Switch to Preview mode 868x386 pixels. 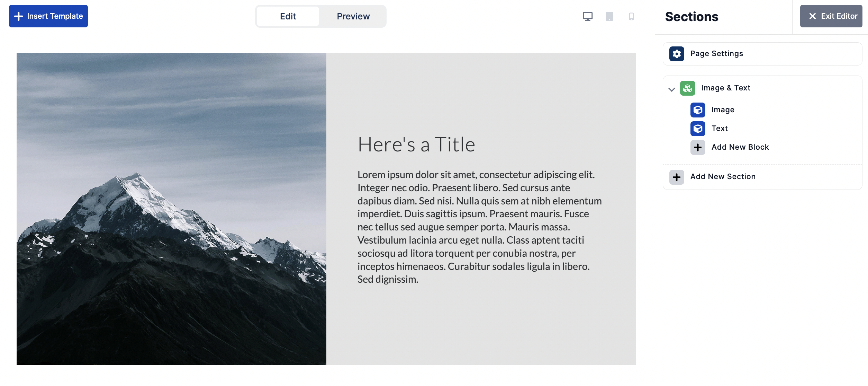tap(353, 16)
